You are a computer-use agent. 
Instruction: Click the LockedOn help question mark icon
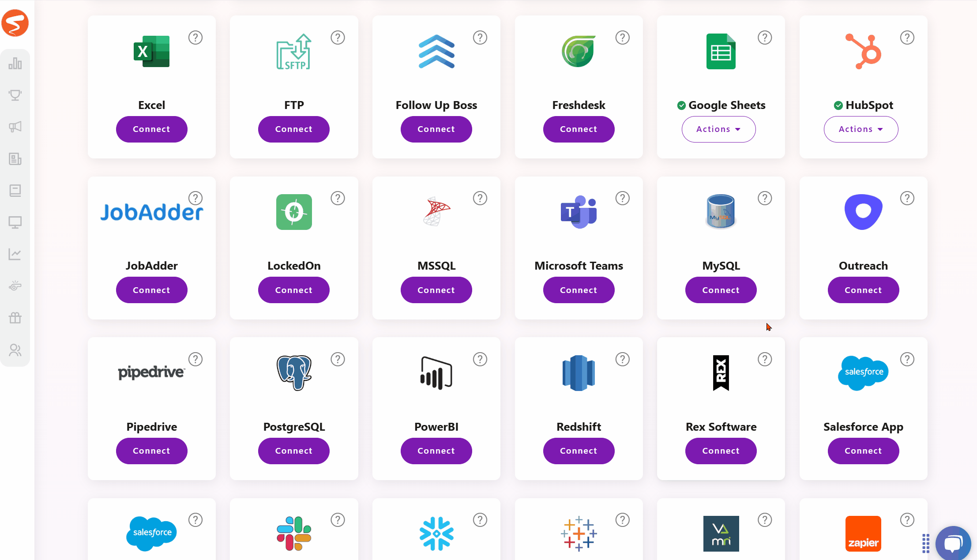coord(338,198)
